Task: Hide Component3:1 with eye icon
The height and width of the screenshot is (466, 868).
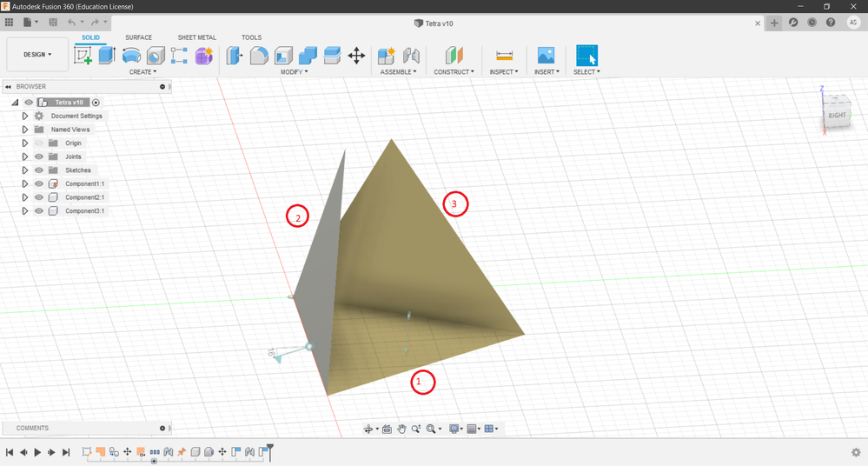Action: coord(39,211)
